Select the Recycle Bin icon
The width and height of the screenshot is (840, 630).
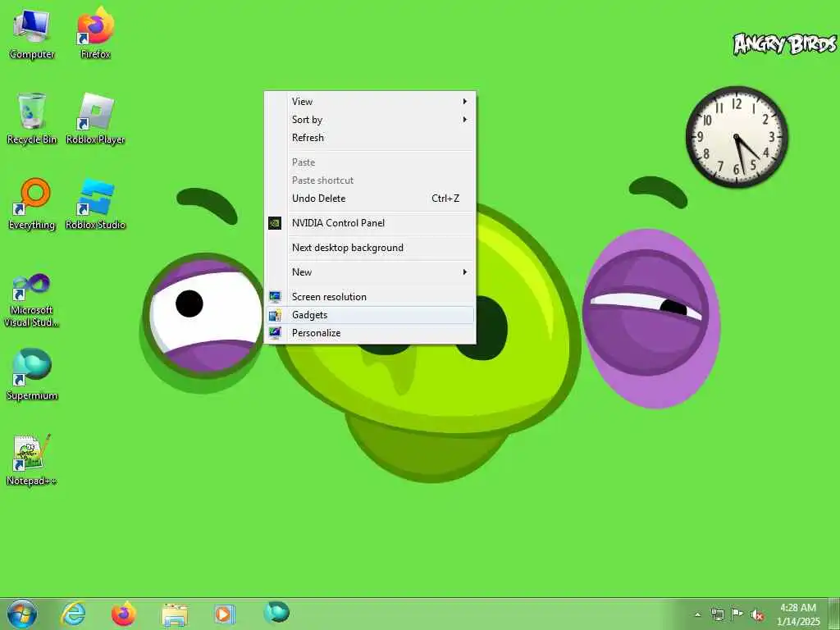(32, 119)
